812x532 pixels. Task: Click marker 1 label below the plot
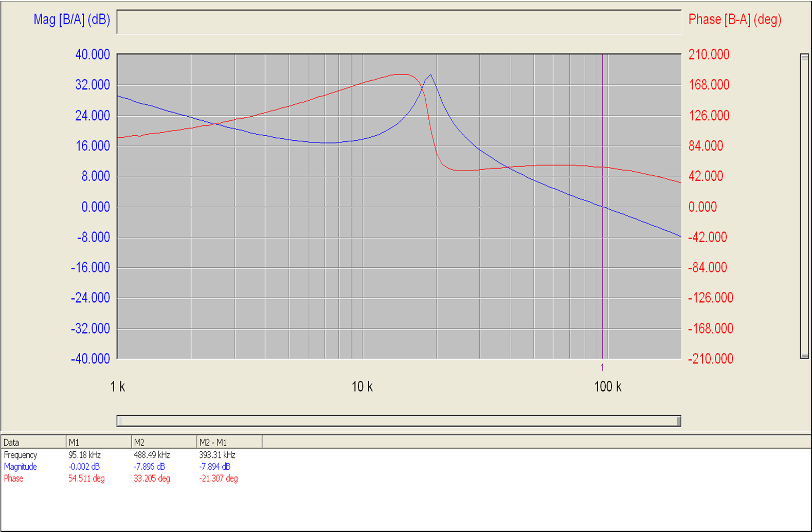click(x=602, y=368)
